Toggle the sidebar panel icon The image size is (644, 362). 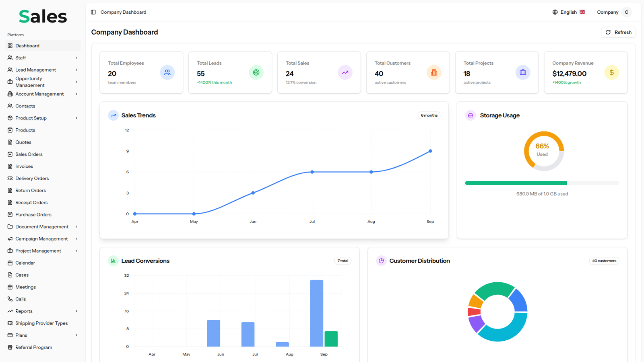click(x=93, y=12)
